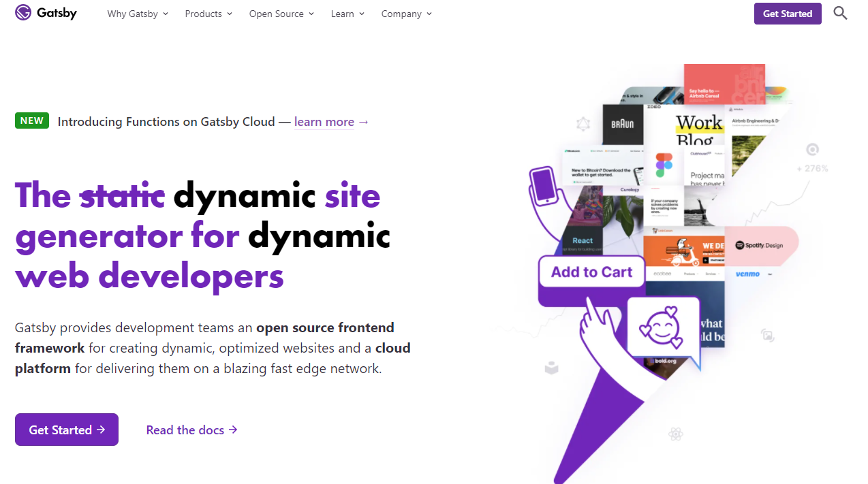868x484 pixels.
Task: Expand the Products dropdown menu
Action: pyautogui.click(x=208, y=14)
